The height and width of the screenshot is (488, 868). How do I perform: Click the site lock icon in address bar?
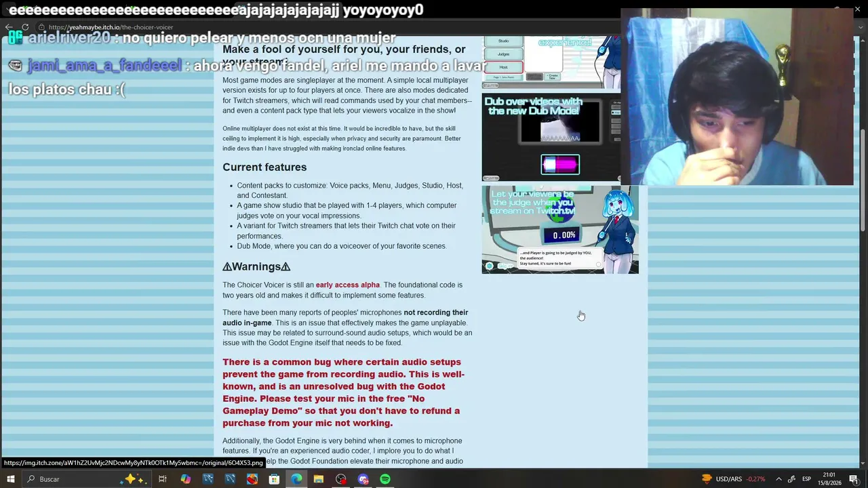[x=42, y=28]
